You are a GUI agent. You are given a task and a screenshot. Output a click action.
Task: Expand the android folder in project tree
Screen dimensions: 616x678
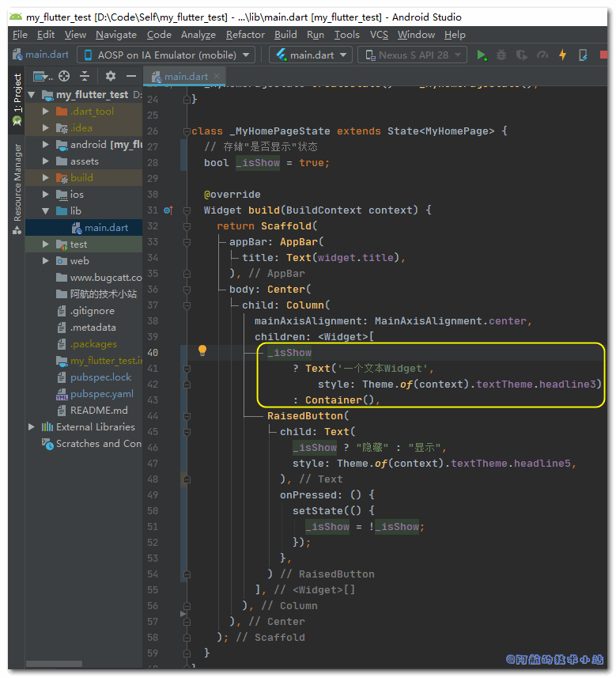(47, 145)
